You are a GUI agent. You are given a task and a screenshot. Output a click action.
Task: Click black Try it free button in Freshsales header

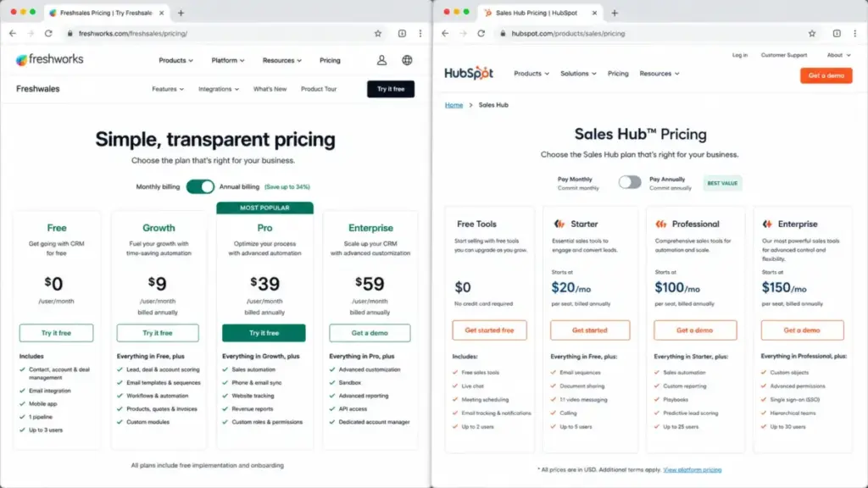(x=391, y=89)
